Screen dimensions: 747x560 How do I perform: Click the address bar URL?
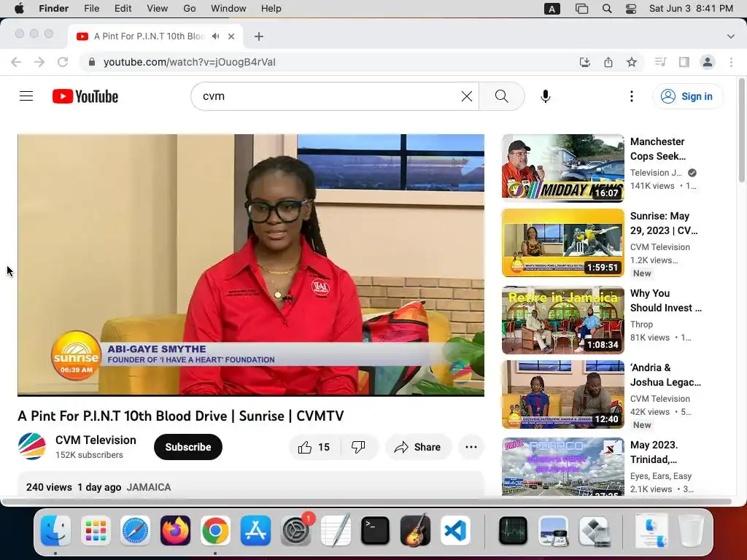(x=190, y=62)
